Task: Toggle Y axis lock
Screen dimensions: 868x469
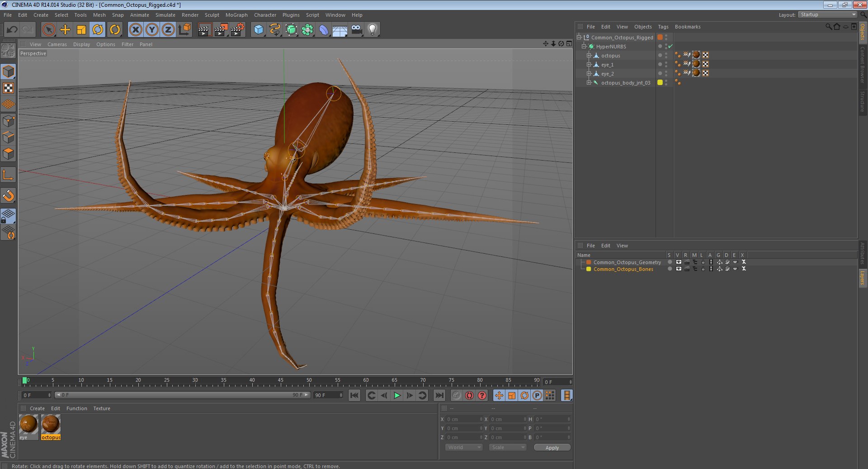Action: pyautogui.click(x=152, y=30)
